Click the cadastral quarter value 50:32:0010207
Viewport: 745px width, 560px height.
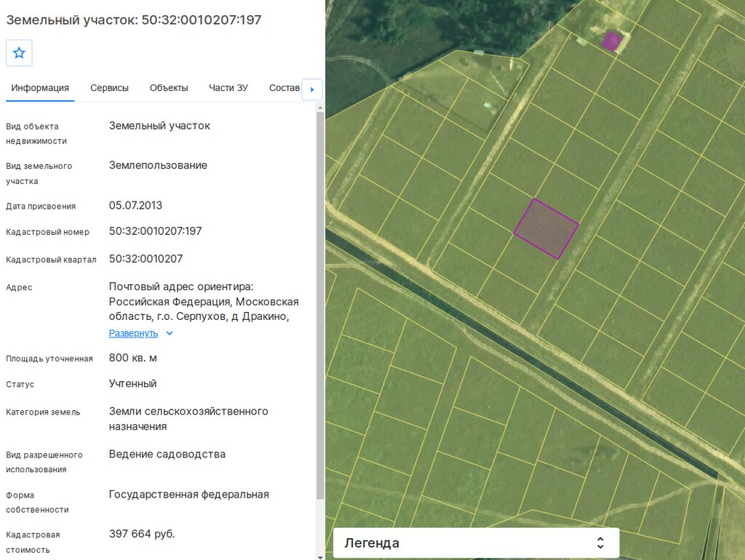(146, 259)
